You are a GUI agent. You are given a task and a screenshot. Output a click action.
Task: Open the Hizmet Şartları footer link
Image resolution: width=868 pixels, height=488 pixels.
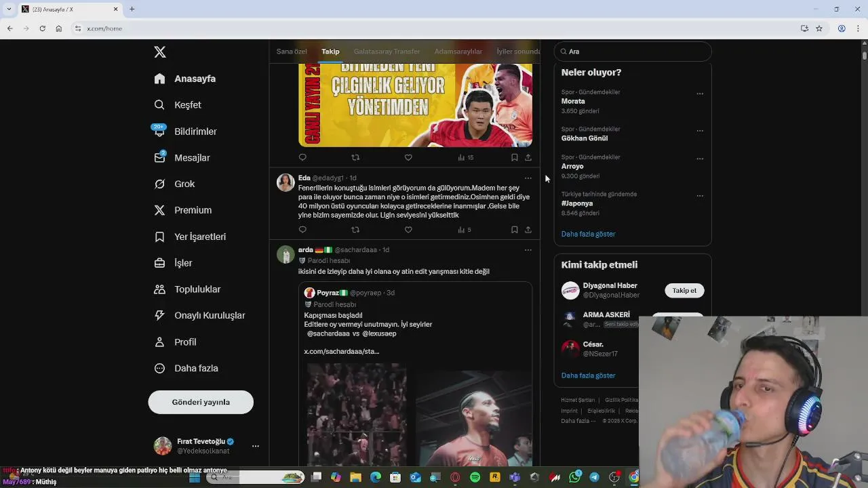pyautogui.click(x=578, y=400)
